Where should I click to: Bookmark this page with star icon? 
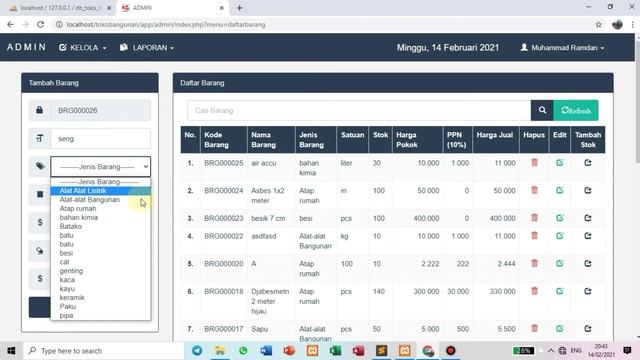click(x=598, y=24)
